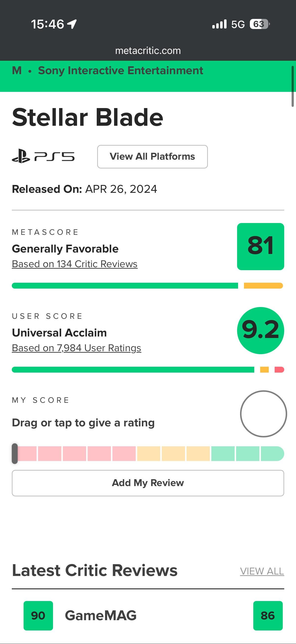Tap the location arrow in status bar
This screenshot has width=296, height=644.
coord(72,24)
